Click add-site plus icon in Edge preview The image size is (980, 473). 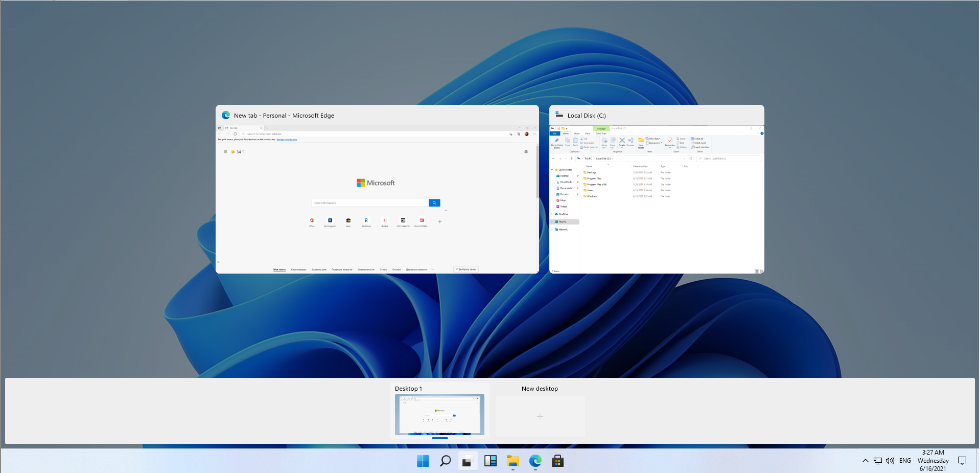click(x=439, y=222)
